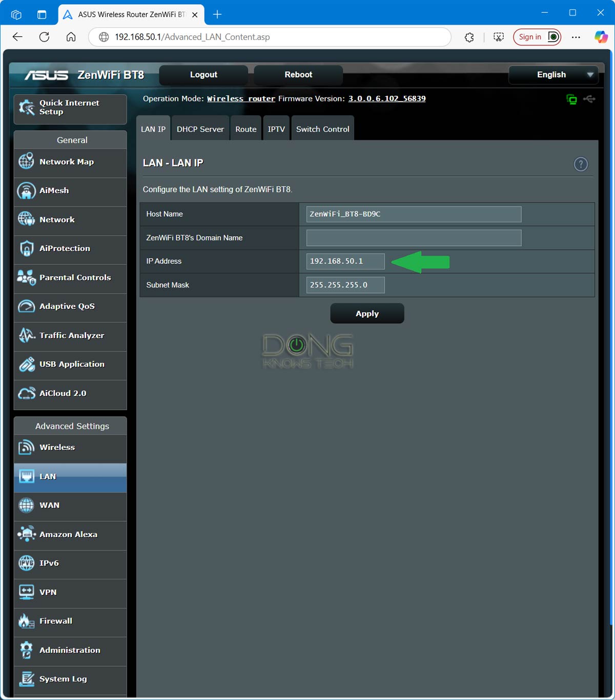The width and height of the screenshot is (615, 700).
Task: Click the IP Address input field
Action: click(x=345, y=261)
